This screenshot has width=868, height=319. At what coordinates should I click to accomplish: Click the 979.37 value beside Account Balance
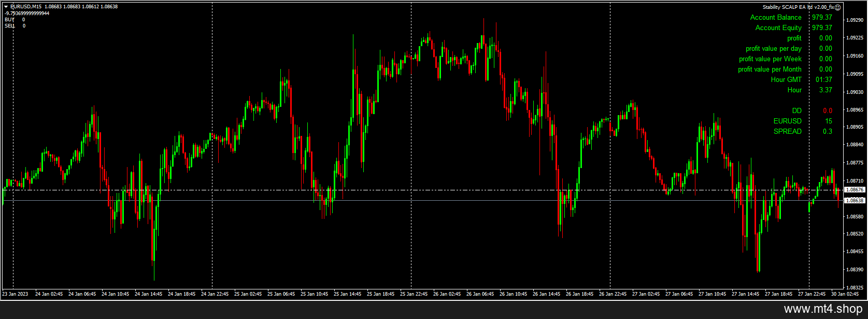[822, 17]
